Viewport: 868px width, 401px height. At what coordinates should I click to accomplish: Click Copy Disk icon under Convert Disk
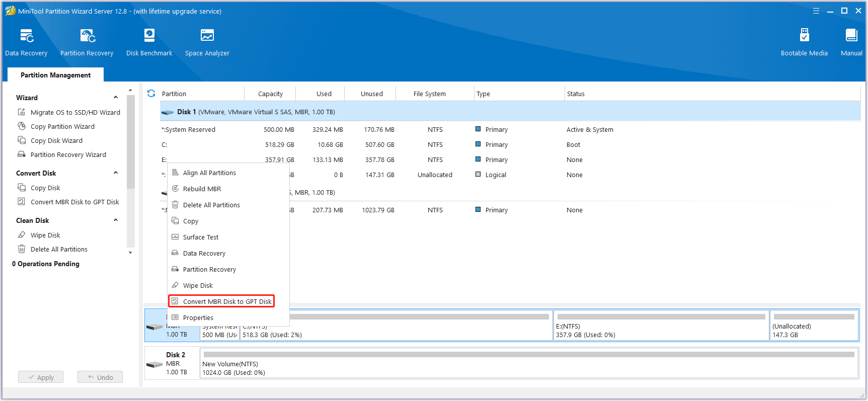tap(22, 187)
